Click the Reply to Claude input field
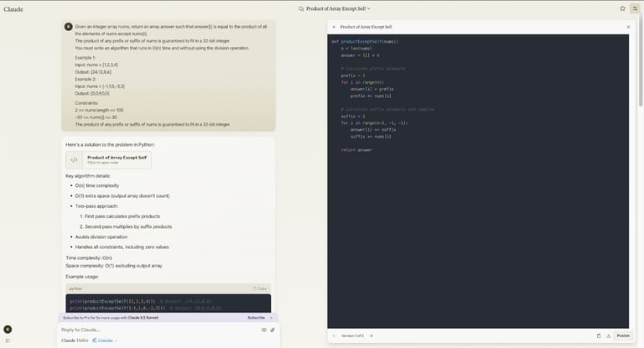Screen dimensions: 644x348 (x=151, y=330)
